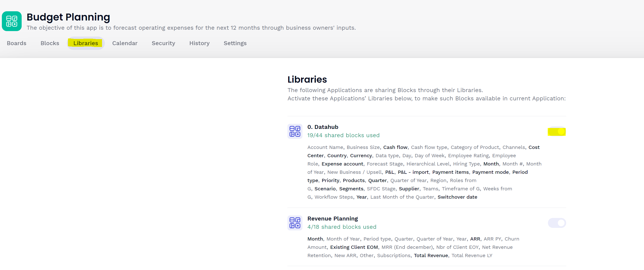Click the Employee Rating block
Screen dimensions: 644x270
468,156
